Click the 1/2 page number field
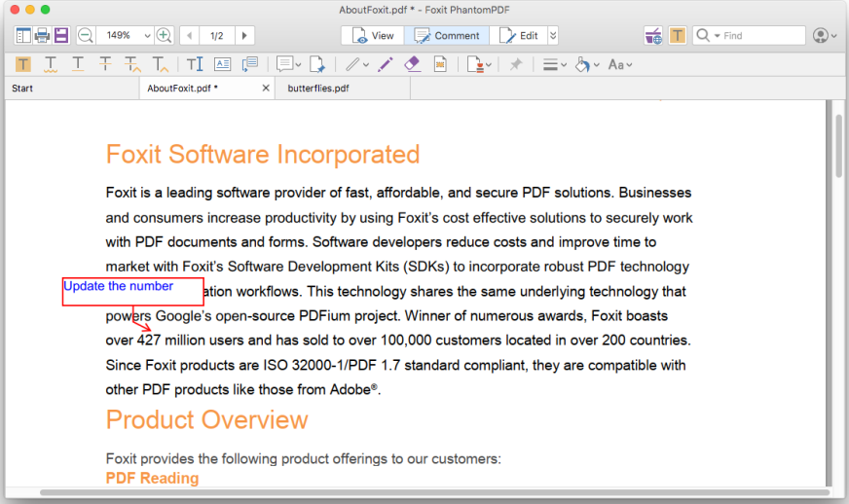 point(216,36)
